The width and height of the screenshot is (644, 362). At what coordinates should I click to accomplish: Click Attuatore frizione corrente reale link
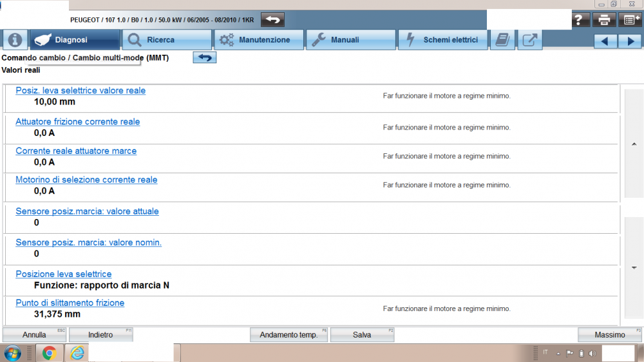77,122
